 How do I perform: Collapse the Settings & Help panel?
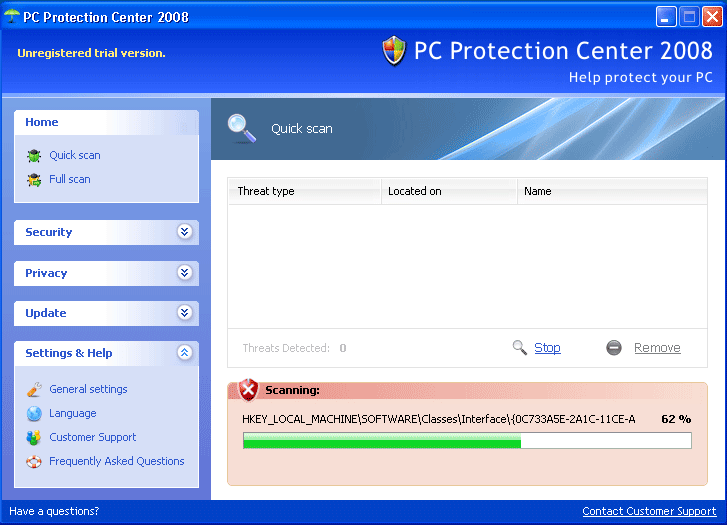184,353
